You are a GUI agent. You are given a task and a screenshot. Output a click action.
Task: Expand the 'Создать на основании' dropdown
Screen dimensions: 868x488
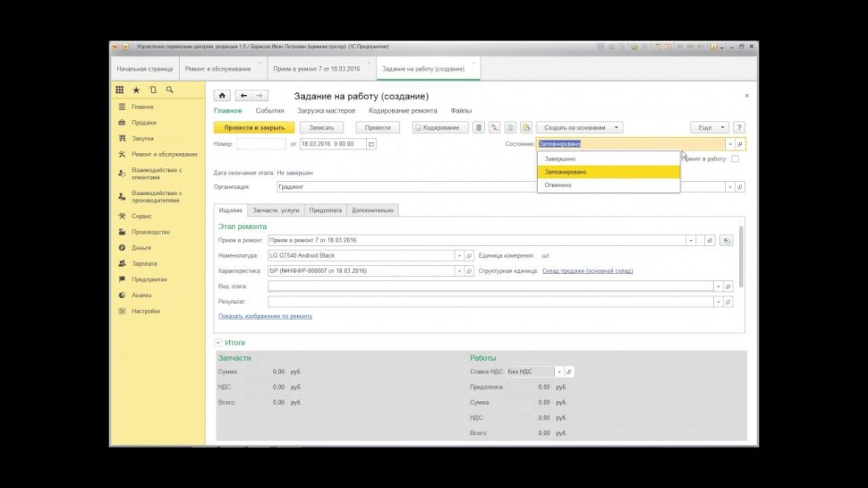coord(579,128)
